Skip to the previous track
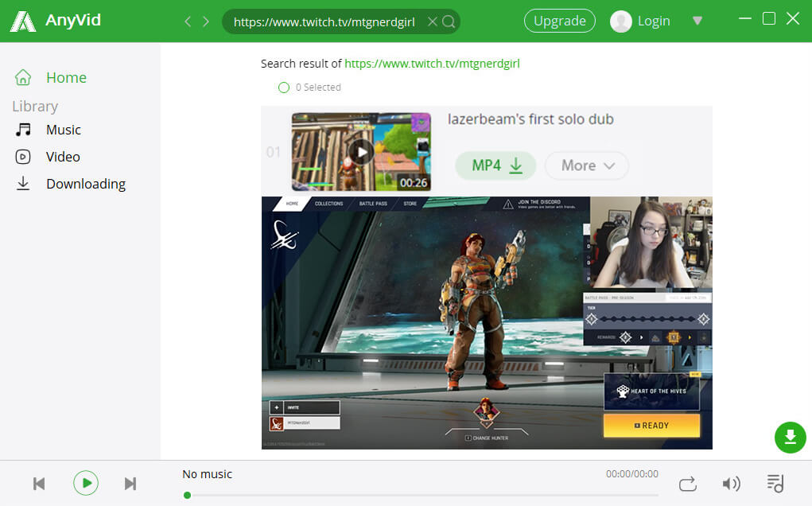This screenshot has width=812, height=506. [x=39, y=484]
